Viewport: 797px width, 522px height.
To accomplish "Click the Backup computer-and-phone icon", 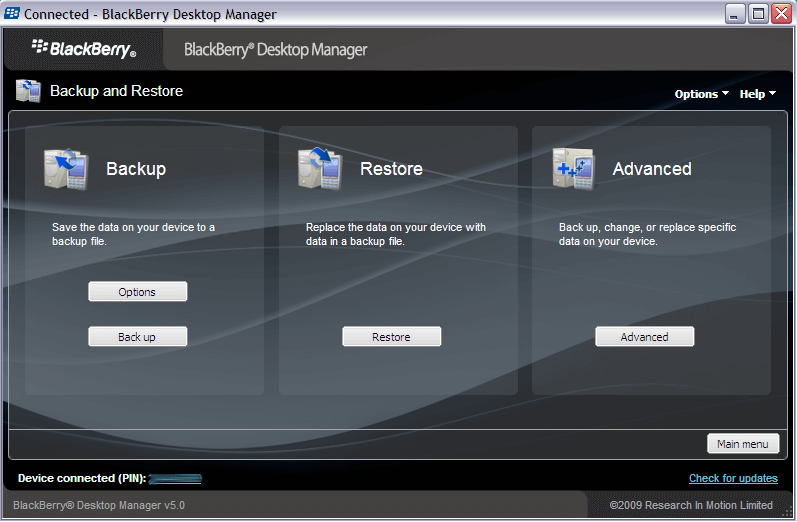I will (66, 169).
